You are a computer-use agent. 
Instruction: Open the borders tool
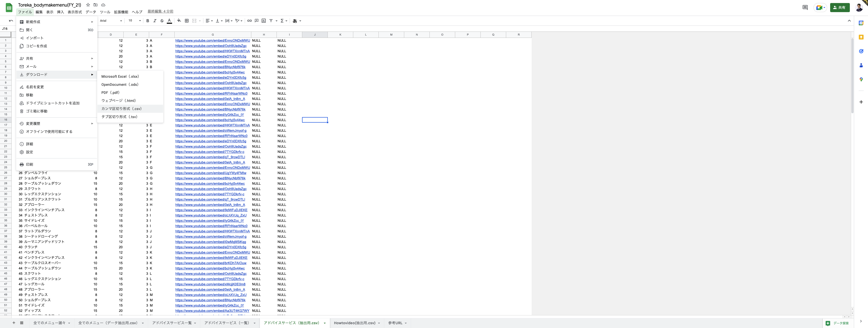[186, 21]
